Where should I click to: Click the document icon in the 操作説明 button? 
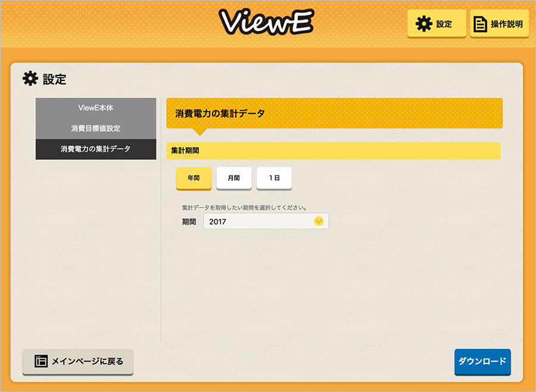480,24
